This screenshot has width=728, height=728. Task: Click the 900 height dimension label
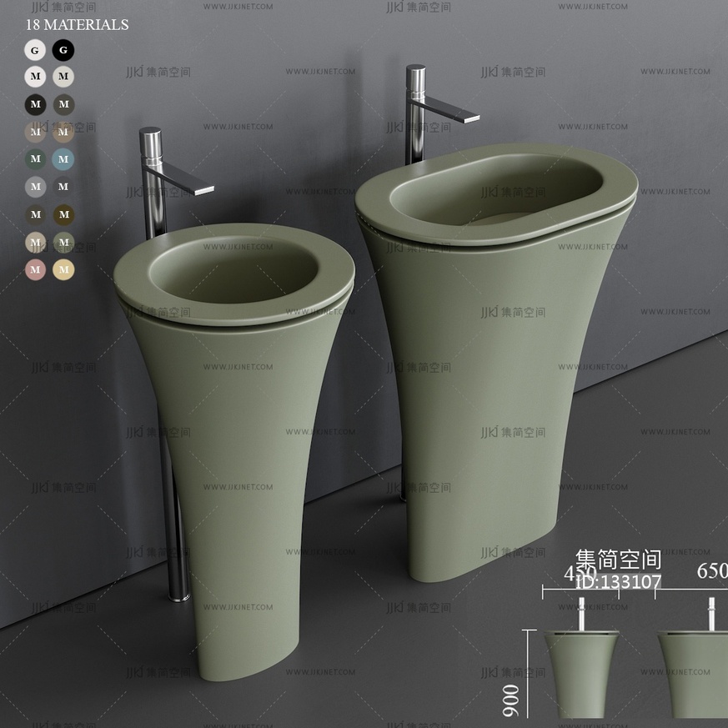[512, 700]
